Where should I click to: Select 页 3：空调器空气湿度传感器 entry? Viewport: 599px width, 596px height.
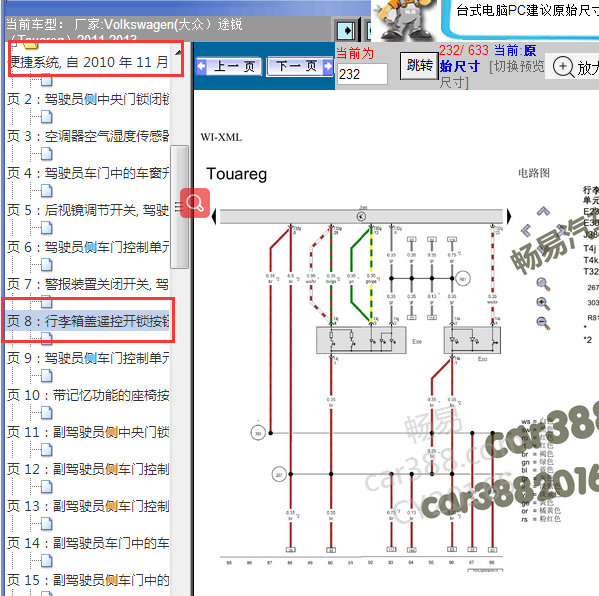click(x=88, y=136)
